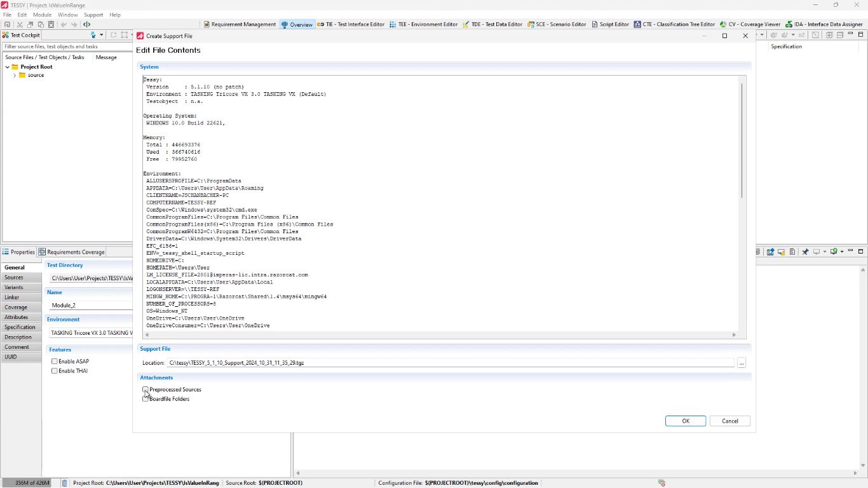This screenshot has height=488, width=868.
Task: Switch to the Requirements Coverage tab
Action: click(72, 252)
